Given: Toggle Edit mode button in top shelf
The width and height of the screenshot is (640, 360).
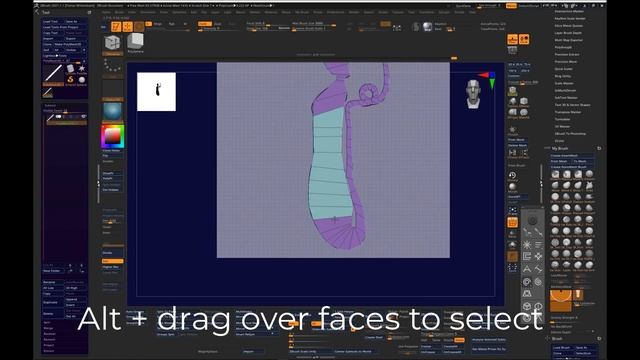Looking at the screenshot, I should [x=116, y=27].
